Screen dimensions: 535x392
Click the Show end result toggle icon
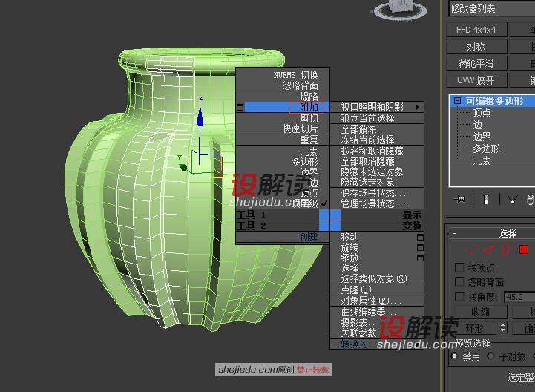pos(486,199)
